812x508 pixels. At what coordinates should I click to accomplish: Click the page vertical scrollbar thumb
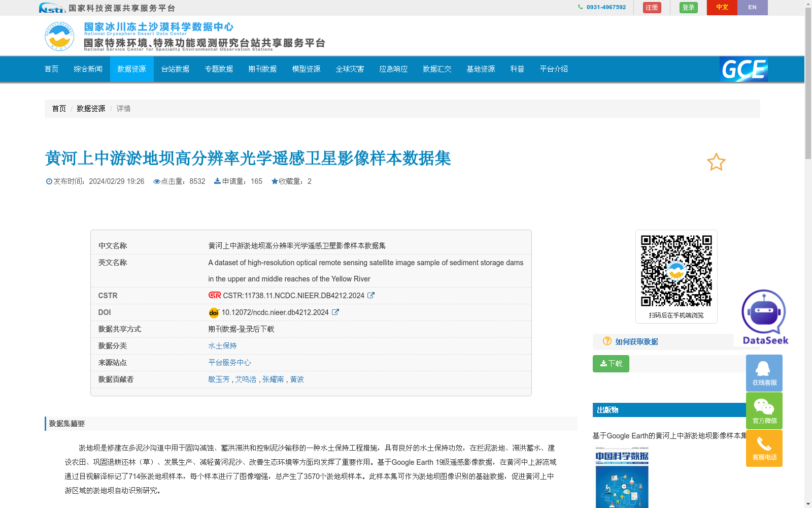point(808,83)
